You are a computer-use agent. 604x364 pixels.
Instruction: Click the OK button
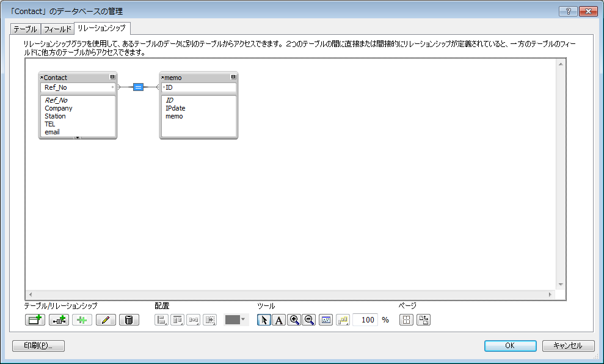pos(509,345)
